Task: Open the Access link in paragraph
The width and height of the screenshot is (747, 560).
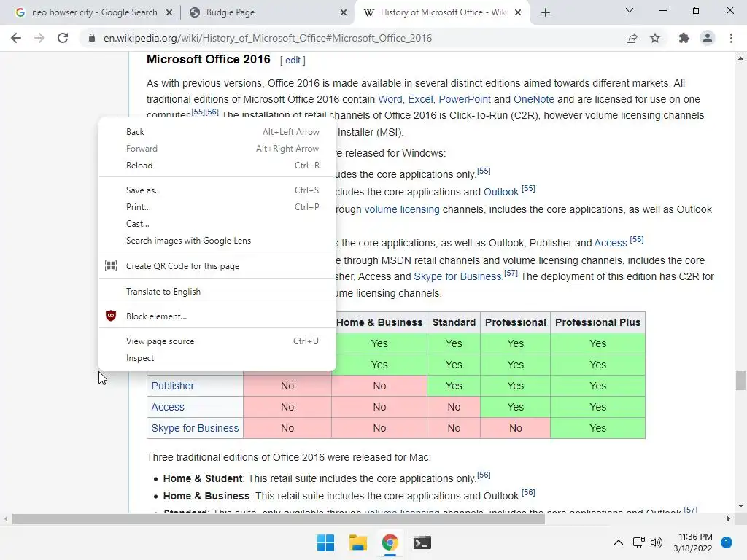Action: pyautogui.click(x=611, y=243)
